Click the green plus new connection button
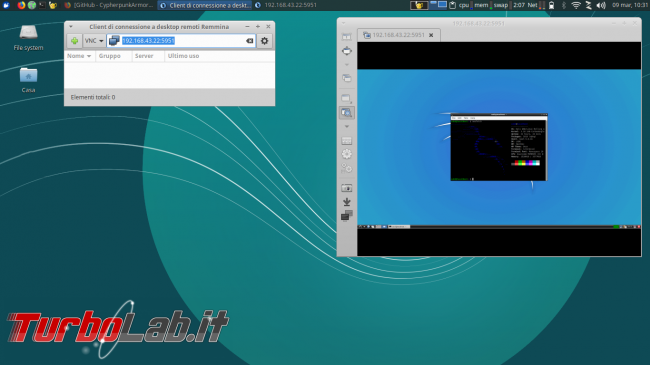The width and height of the screenshot is (650, 365). tap(74, 41)
